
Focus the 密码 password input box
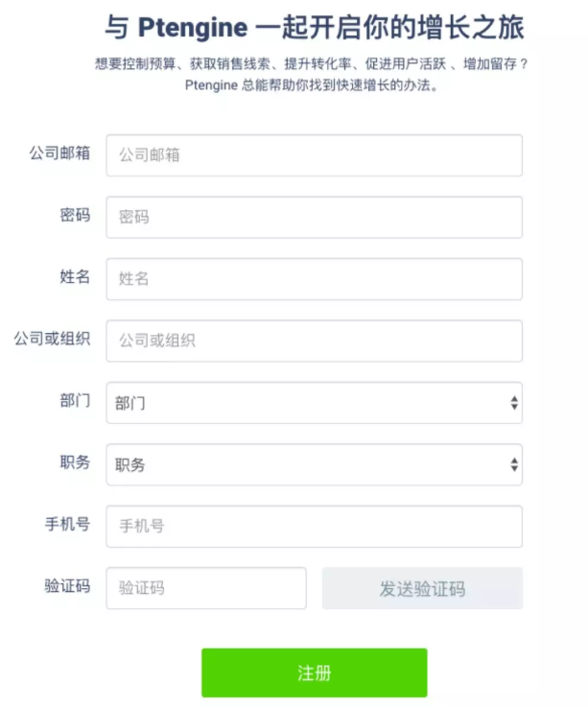coord(314,217)
